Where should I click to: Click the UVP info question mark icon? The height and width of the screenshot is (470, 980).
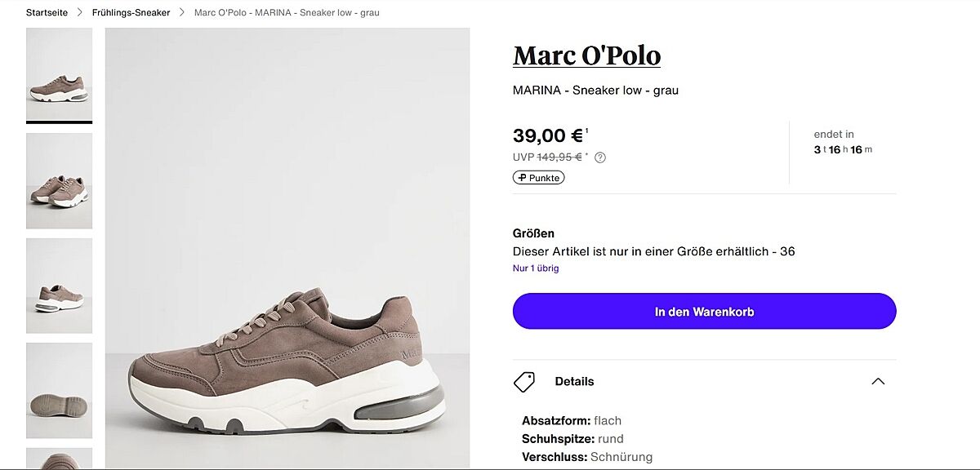pyautogui.click(x=600, y=157)
